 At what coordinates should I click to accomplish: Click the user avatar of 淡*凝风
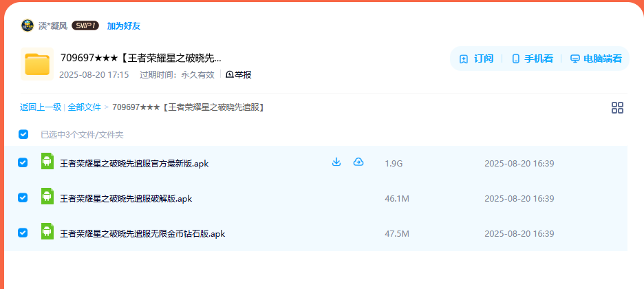pos(27,25)
